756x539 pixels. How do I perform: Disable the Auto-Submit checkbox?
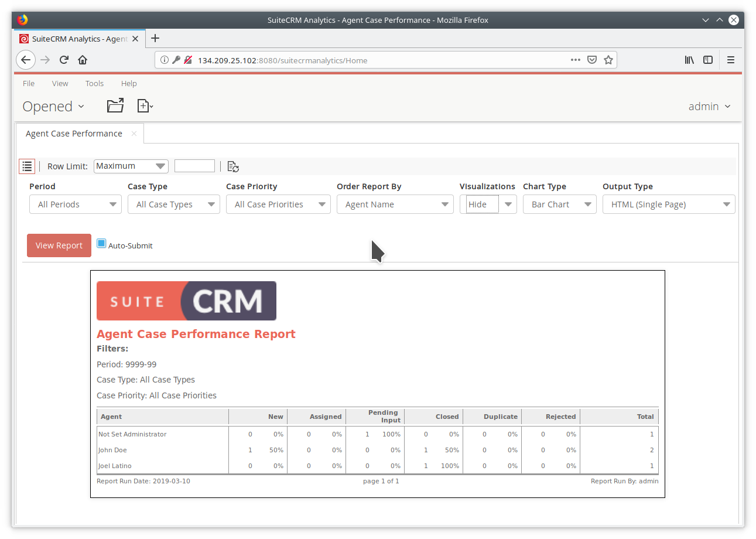tap(101, 243)
